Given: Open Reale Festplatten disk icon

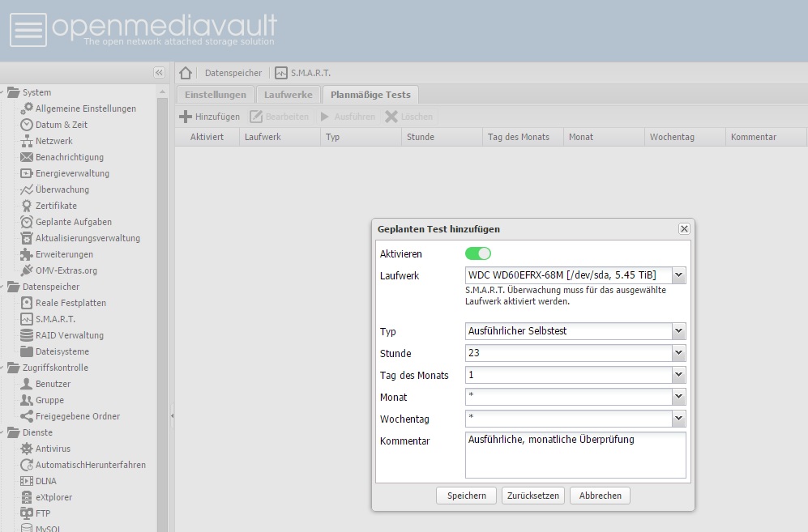Looking at the screenshot, I should (x=27, y=303).
